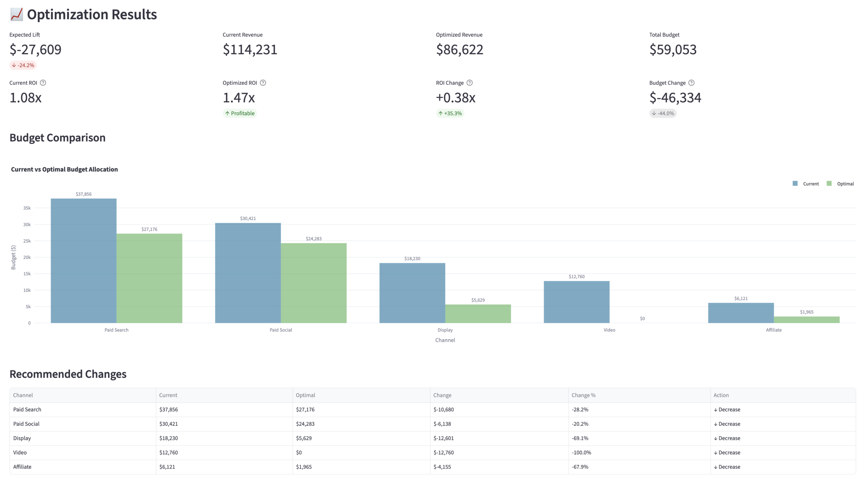
Task: Open the Optimized ROI tooltip icon
Action: (263, 82)
